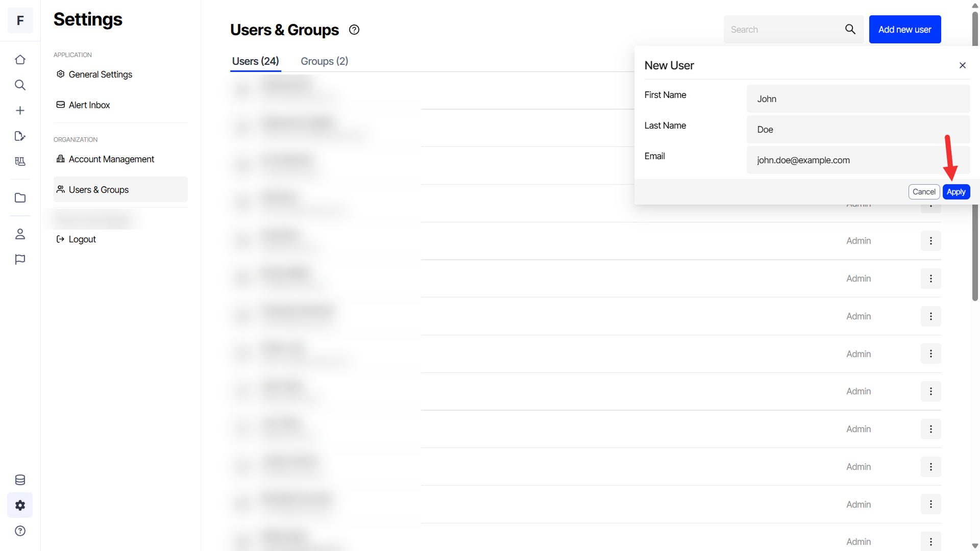Click the scrollbar down arrow
Image resolution: width=980 pixels, height=551 pixels.
(975, 546)
